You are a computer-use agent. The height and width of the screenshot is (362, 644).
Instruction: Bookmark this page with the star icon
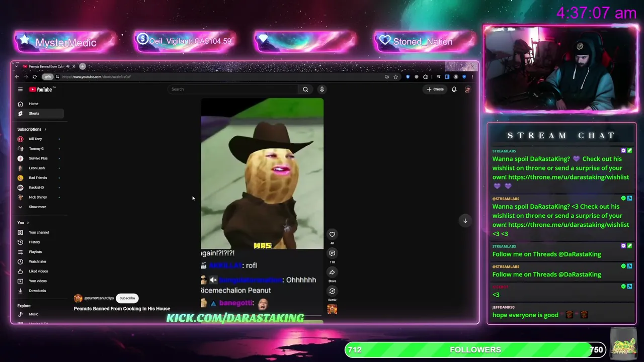395,77
